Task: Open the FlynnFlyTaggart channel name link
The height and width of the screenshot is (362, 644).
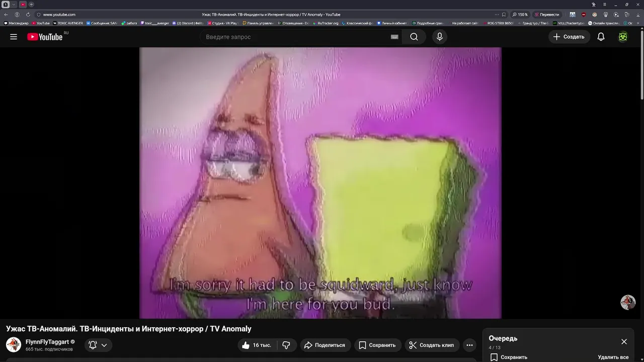Action: point(47,342)
